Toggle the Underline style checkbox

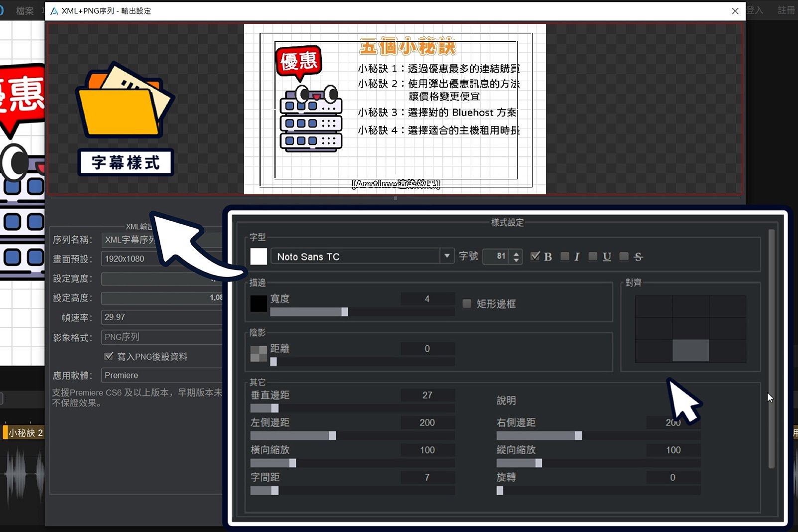point(593,256)
